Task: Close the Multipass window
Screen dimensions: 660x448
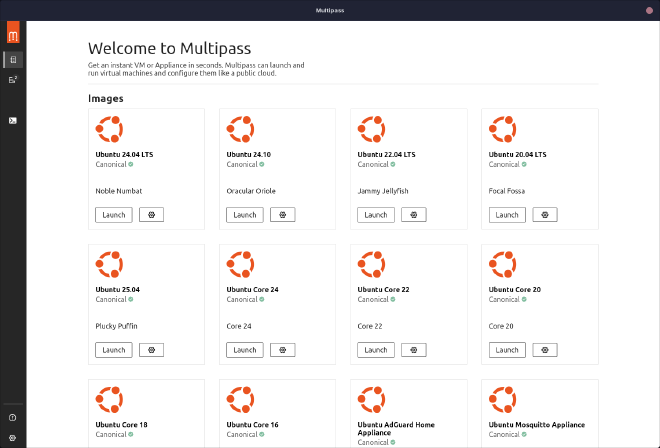Action: (649, 11)
